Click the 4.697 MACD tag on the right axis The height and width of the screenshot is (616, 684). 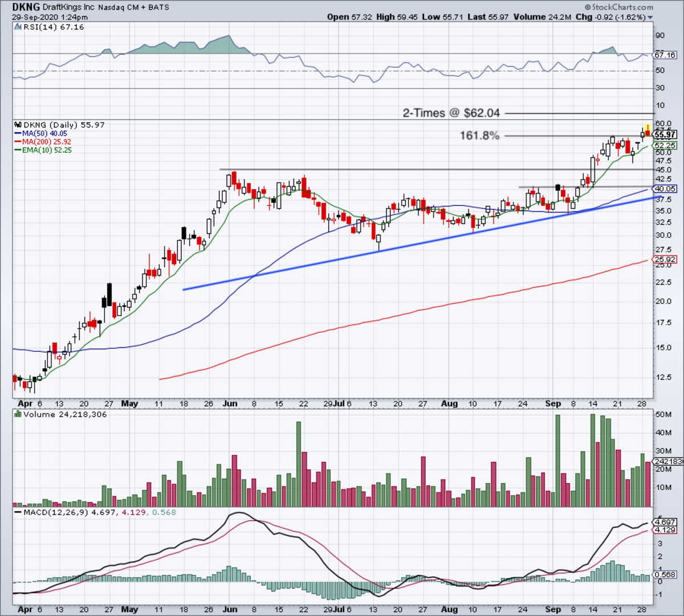click(x=665, y=522)
